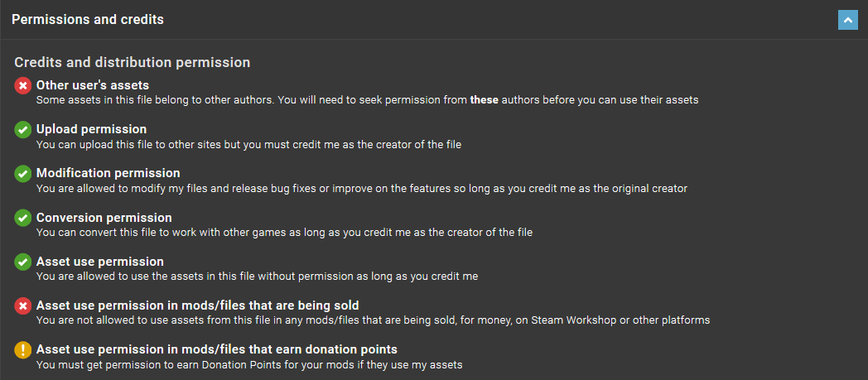The height and width of the screenshot is (380, 868).
Task: Click the Permissions and credits header title
Action: click(x=88, y=19)
